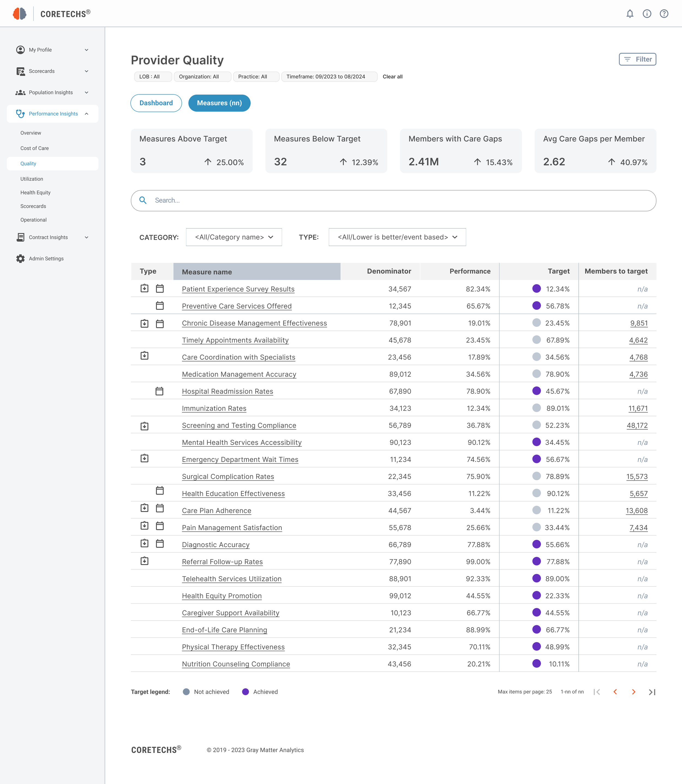Open the info circle icon in header
This screenshot has height=784, width=682.
tap(647, 14)
